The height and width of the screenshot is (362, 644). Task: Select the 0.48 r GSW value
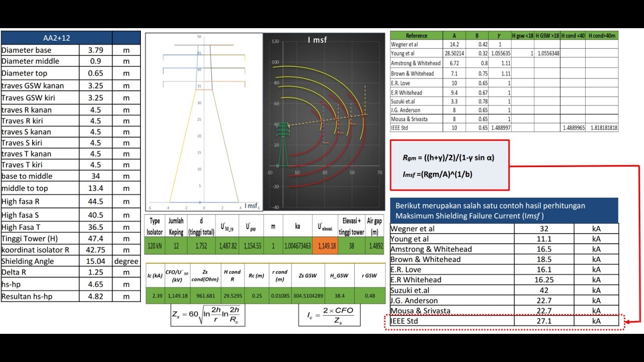tap(369, 295)
